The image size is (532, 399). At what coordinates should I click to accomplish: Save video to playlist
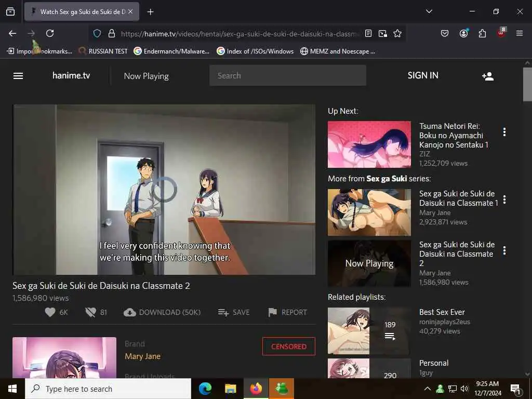234,312
